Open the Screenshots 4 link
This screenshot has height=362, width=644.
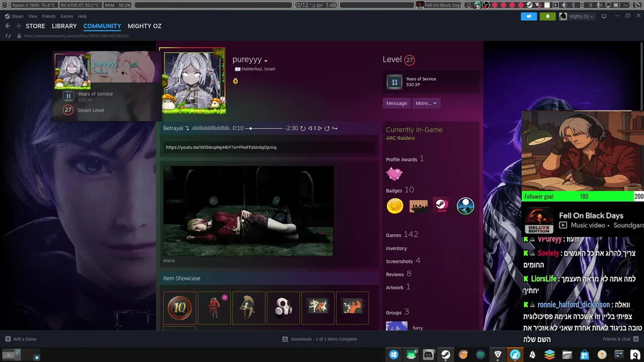tap(403, 261)
